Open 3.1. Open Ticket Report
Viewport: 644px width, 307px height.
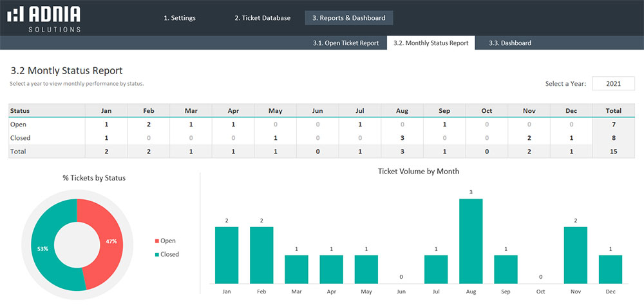click(346, 43)
